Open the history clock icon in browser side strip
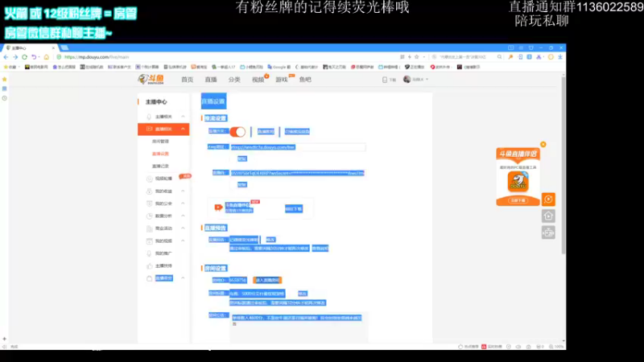This screenshot has width=644, height=362. click(5, 98)
